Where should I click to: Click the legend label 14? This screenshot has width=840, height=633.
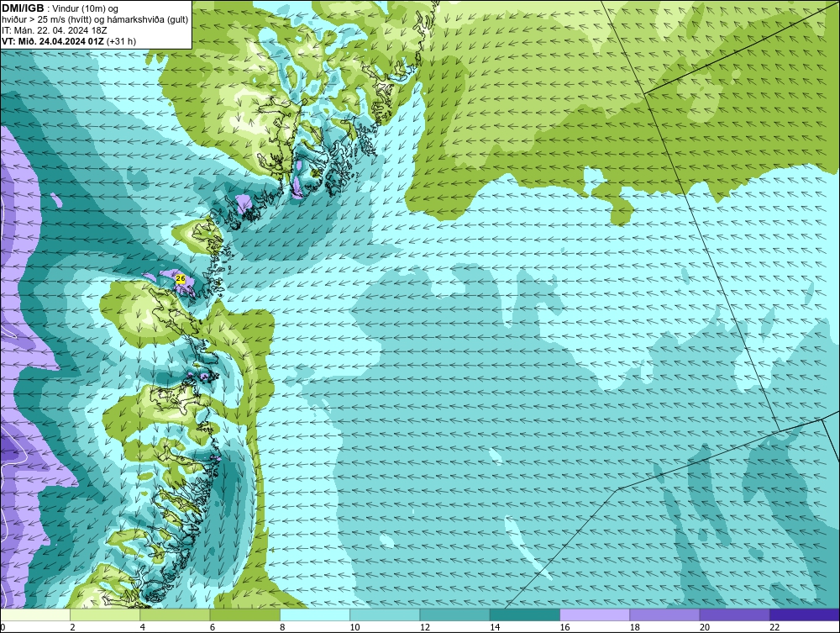tap(495, 628)
